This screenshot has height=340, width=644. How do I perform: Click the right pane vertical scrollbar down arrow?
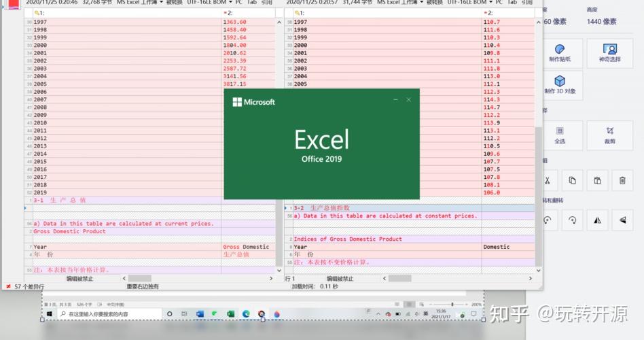[x=539, y=270]
